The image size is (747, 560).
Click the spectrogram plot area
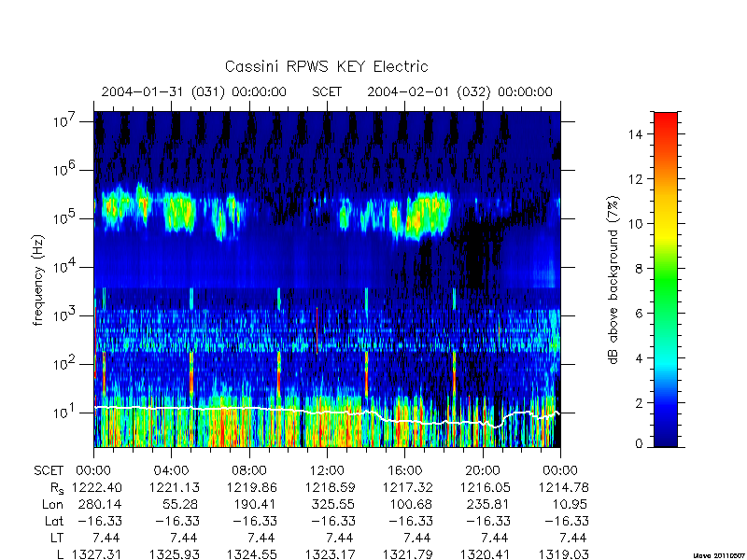coord(327,279)
